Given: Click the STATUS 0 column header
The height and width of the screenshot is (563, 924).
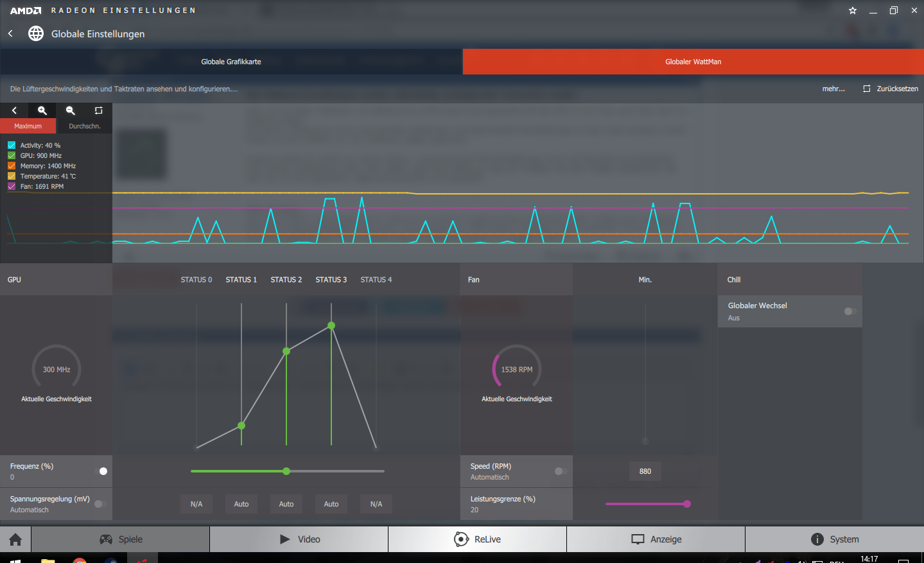Looking at the screenshot, I should tap(196, 280).
